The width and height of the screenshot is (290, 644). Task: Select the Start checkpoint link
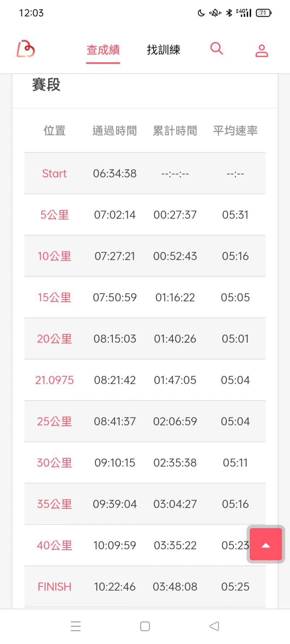pyautogui.click(x=54, y=173)
